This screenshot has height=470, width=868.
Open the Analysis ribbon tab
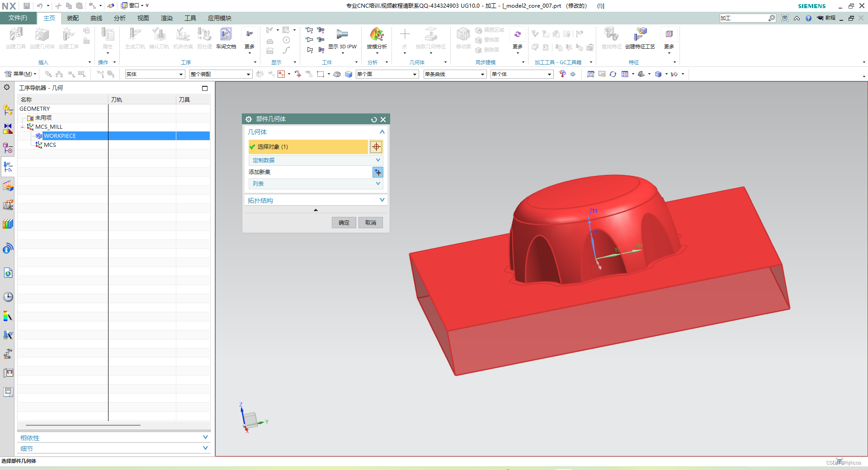[120, 18]
